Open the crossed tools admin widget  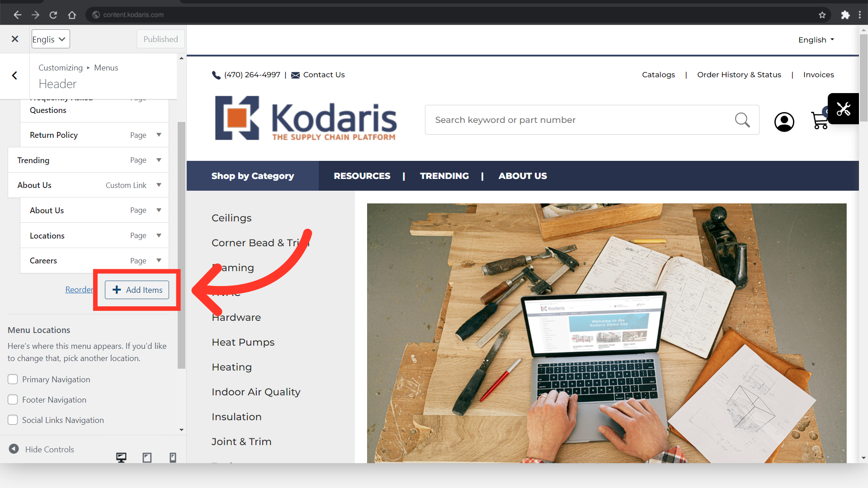pos(843,109)
